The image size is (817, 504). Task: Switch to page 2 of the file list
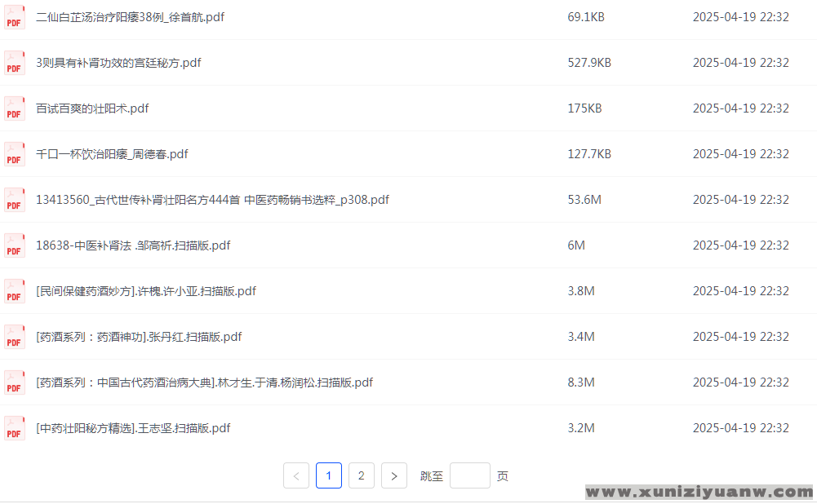[x=362, y=475]
